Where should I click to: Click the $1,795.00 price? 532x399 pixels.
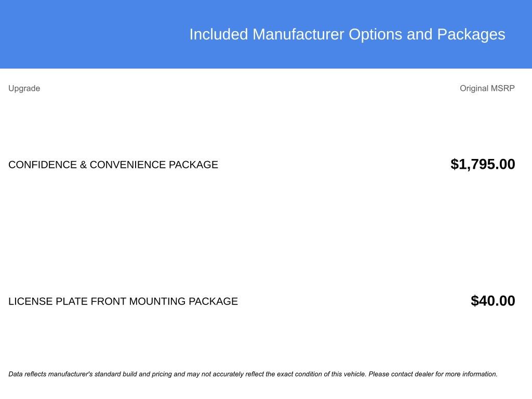(x=483, y=164)
